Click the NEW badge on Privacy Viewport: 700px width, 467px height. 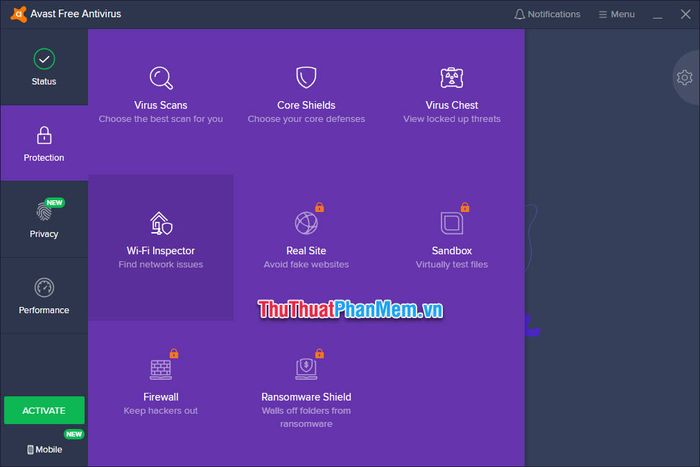point(54,203)
